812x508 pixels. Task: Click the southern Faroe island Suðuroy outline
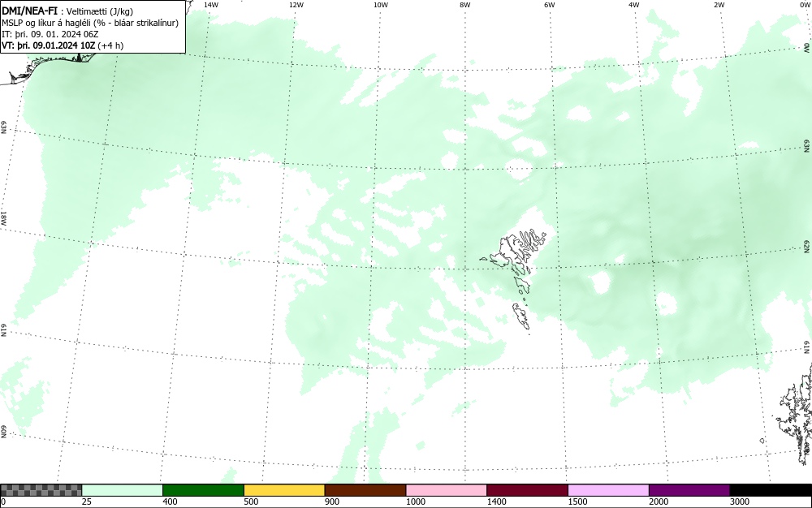pos(521,316)
